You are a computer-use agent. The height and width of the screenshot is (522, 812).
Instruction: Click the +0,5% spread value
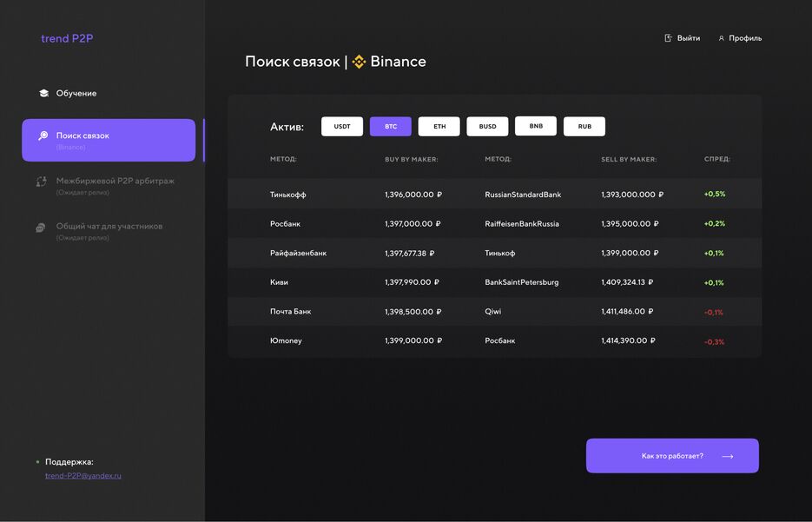(715, 195)
